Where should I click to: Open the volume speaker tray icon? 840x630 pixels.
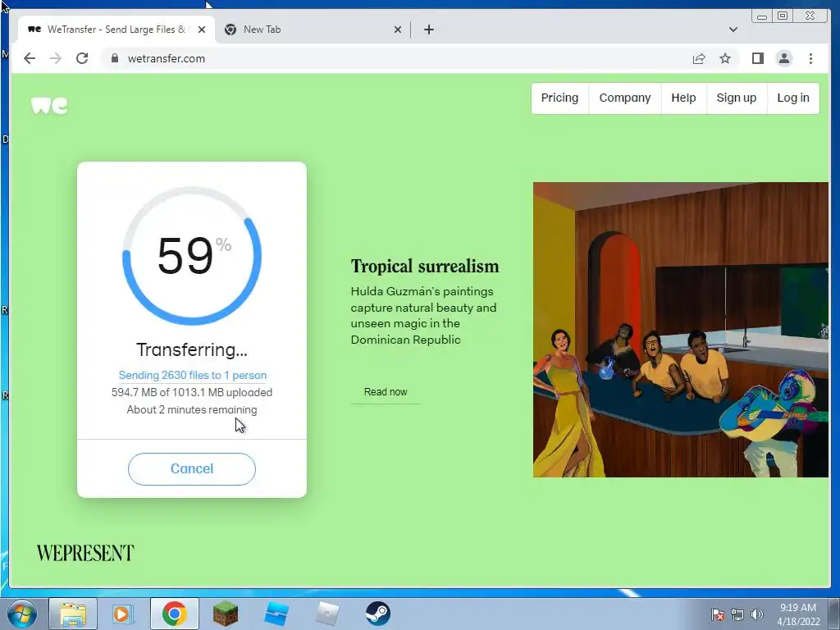pos(756,614)
